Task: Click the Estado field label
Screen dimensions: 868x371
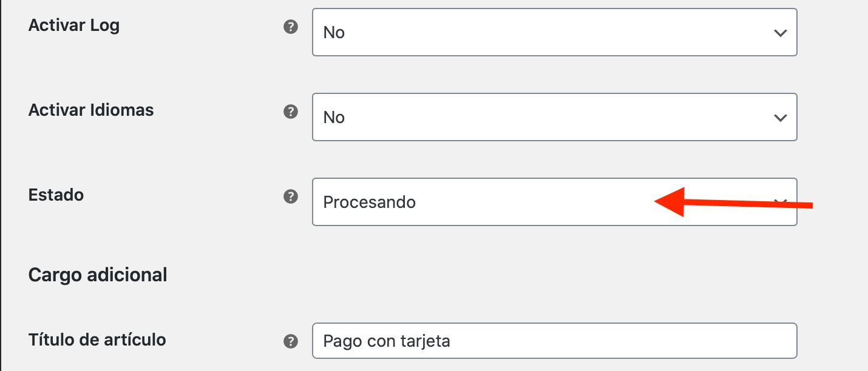Action: [x=56, y=195]
